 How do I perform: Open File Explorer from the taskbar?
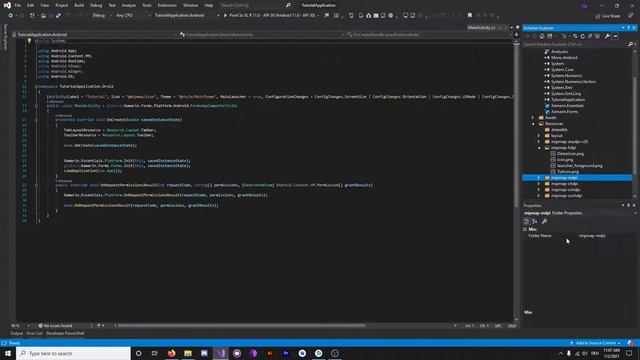pos(188,353)
